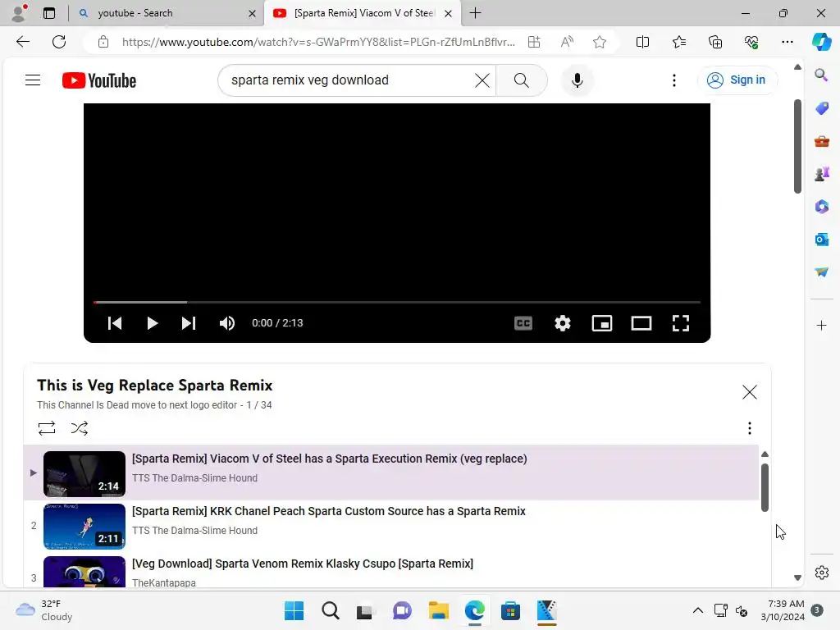Open the Favorites list
The image size is (840, 630).
pos(678,42)
